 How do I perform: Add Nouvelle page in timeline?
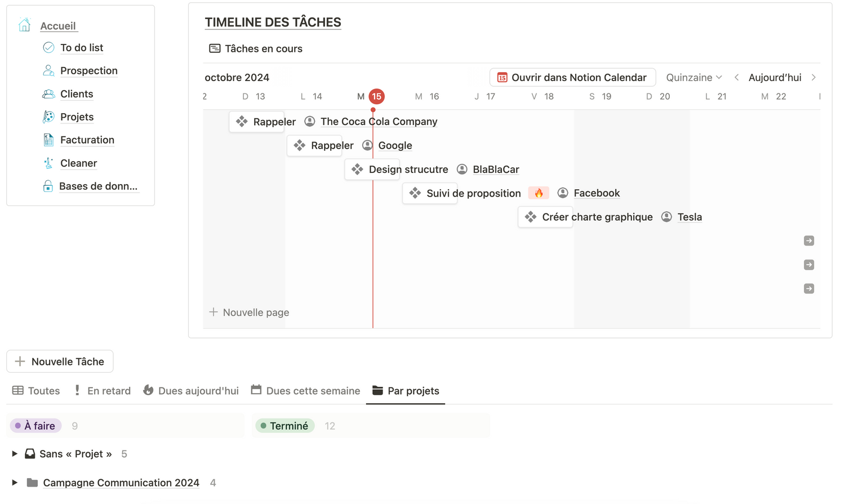[249, 313]
